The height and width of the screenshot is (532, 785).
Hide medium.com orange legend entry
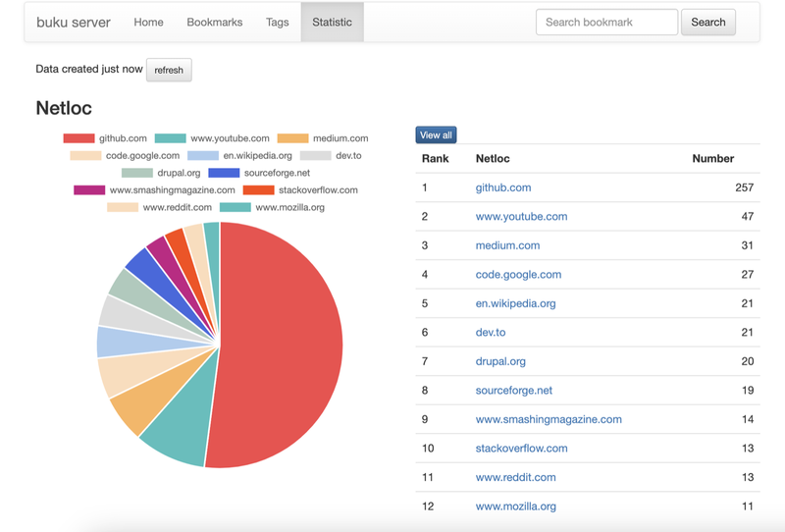(x=292, y=138)
